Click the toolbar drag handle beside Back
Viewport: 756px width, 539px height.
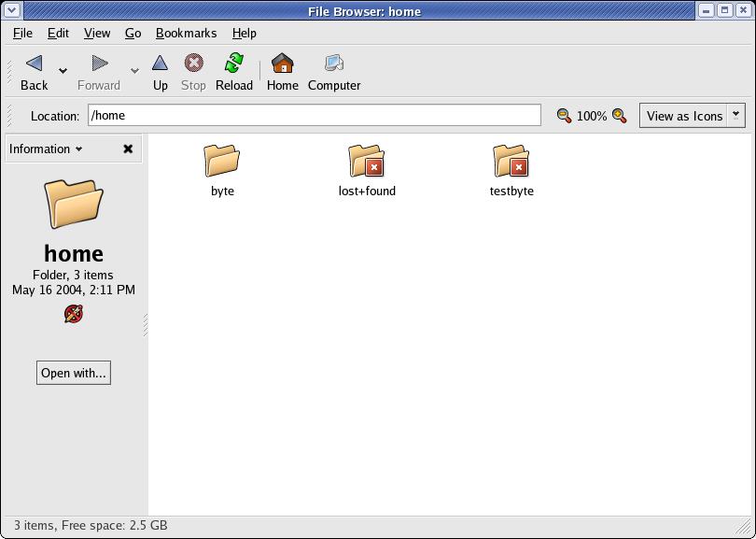[8, 72]
